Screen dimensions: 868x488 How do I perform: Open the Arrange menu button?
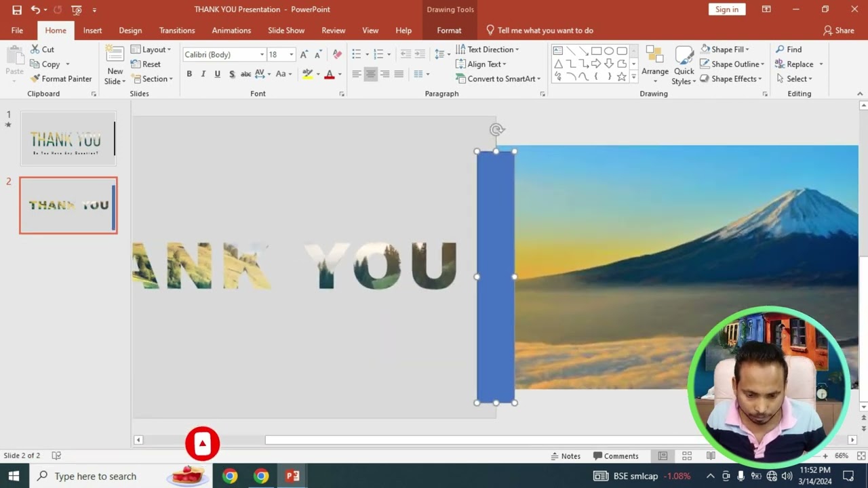(x=655, y=64)
